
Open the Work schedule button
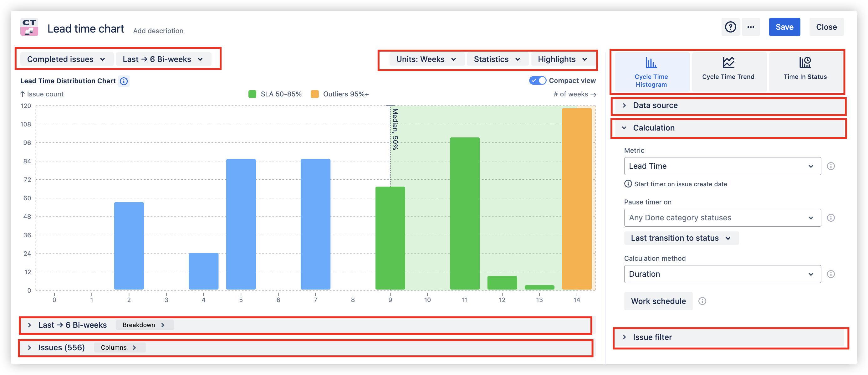pos(658,301)
